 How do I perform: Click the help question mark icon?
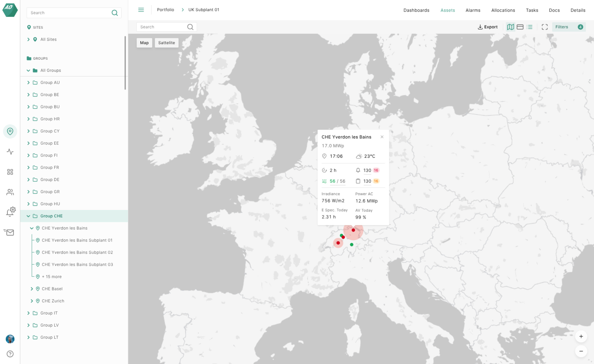(x=10, y=354)
